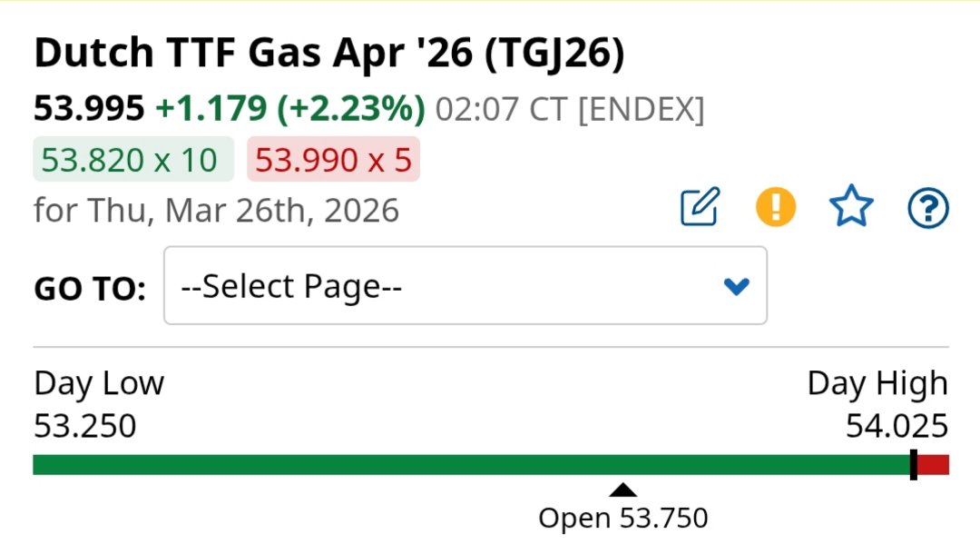
Task: Click the green section of the range bar
Action: [454, 465]
